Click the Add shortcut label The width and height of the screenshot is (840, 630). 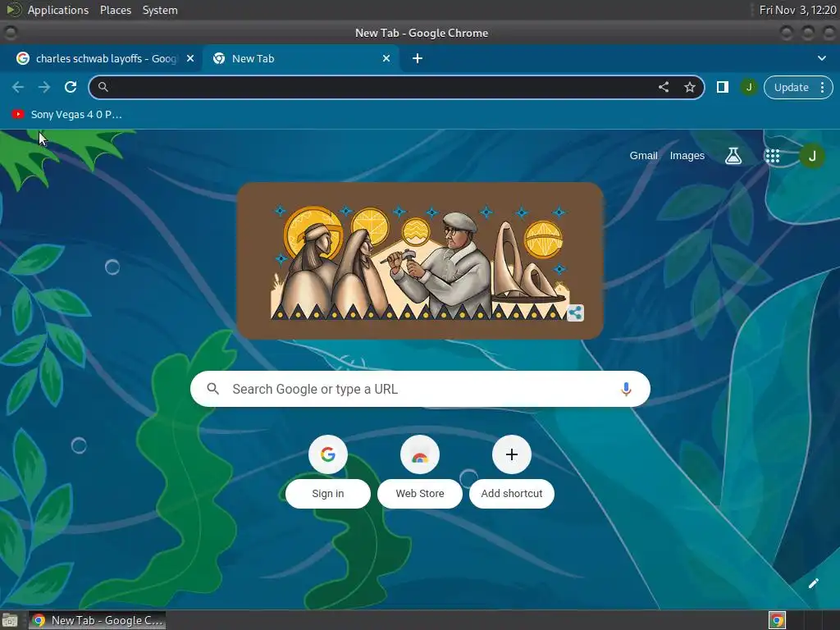click(512, 493)
